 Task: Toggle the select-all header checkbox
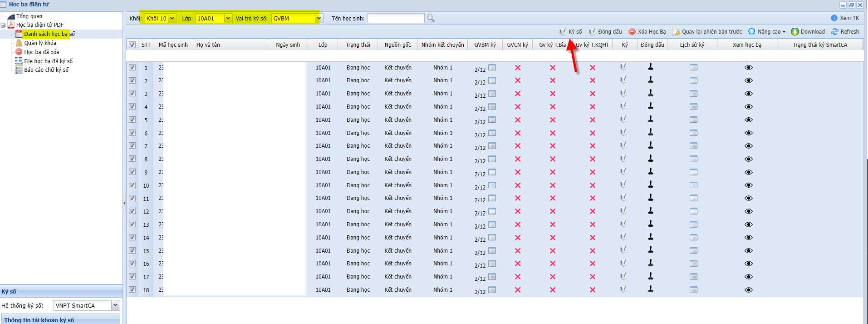click(x=132, y=45)
